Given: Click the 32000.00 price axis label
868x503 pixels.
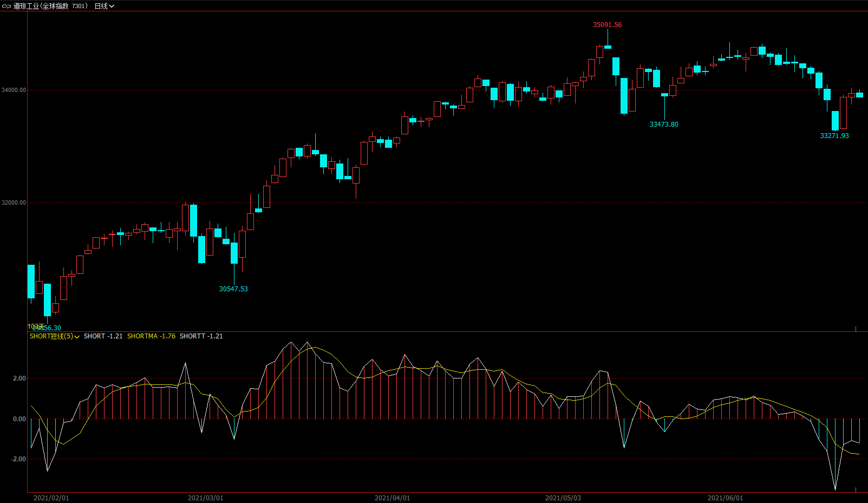Looking at the screenshot, I should click(x=14, y=203).
